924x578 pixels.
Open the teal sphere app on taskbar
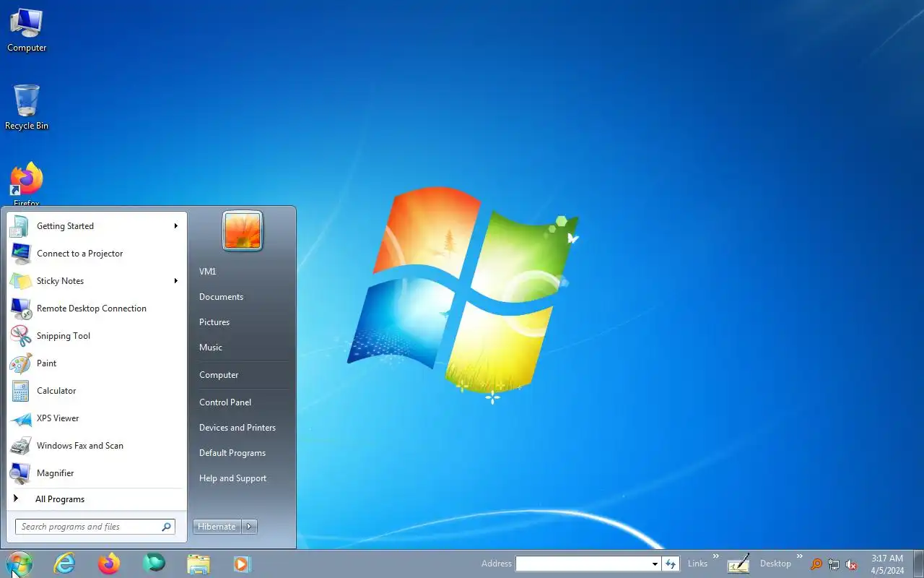154,563
